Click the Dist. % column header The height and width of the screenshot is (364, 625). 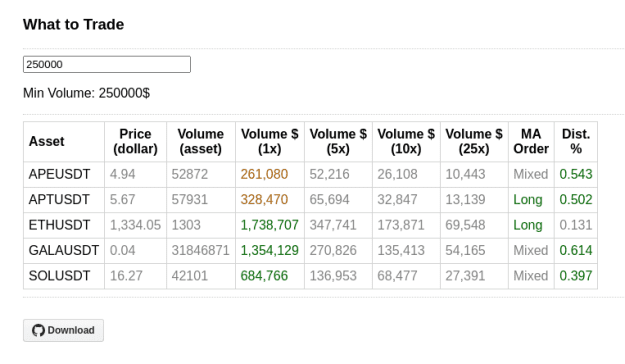[x=576, y=142]
